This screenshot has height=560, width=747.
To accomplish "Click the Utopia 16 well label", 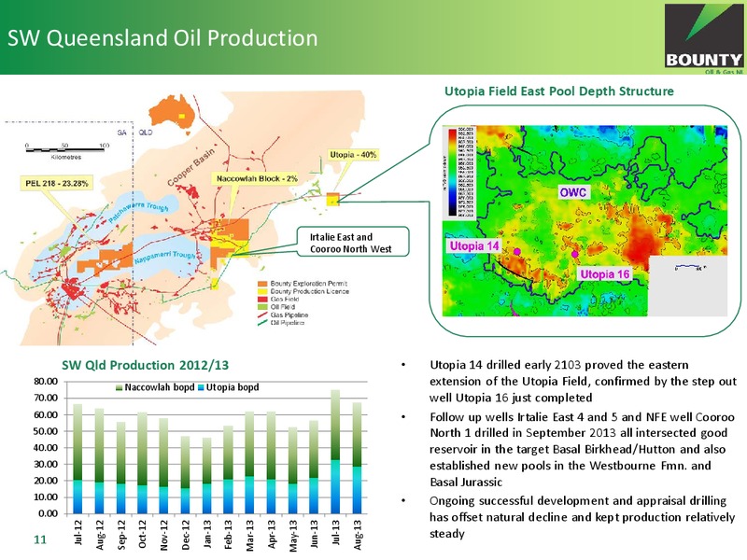I will (604, 274).
